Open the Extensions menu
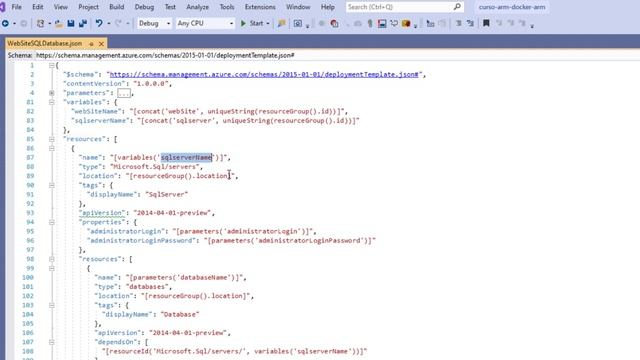 pos(260,7)
